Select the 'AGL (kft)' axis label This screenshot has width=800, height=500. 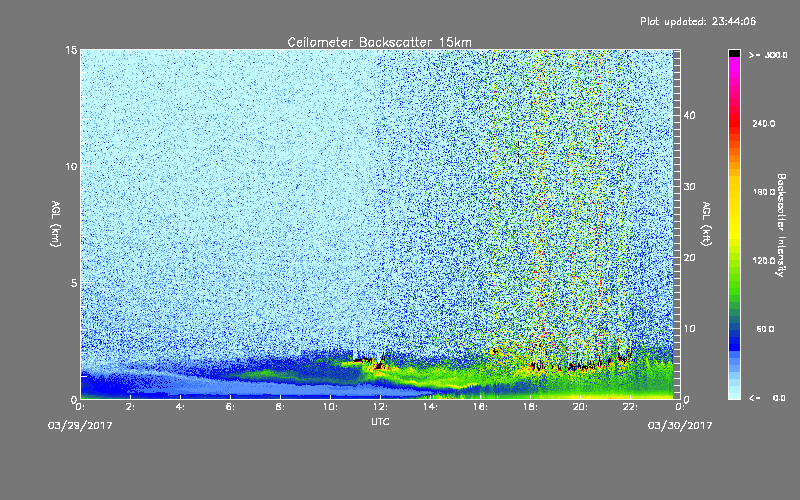[x=707, y=224]
